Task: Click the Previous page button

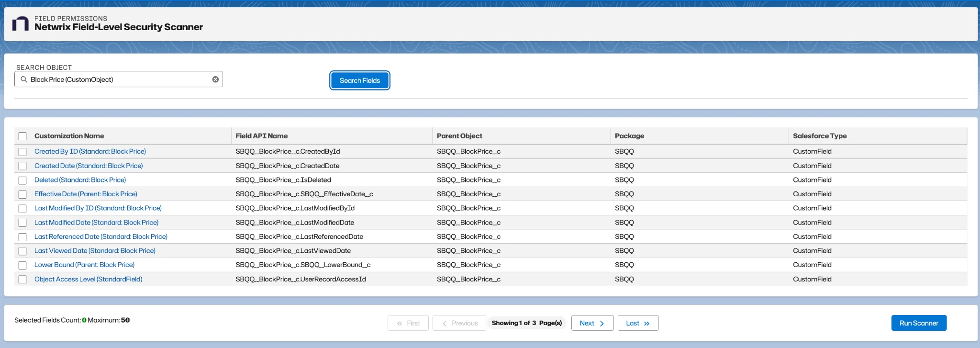Action: coord(459,323)
